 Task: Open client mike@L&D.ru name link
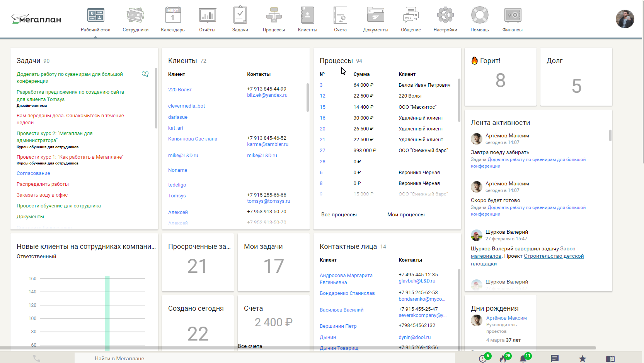click(183, 156)
